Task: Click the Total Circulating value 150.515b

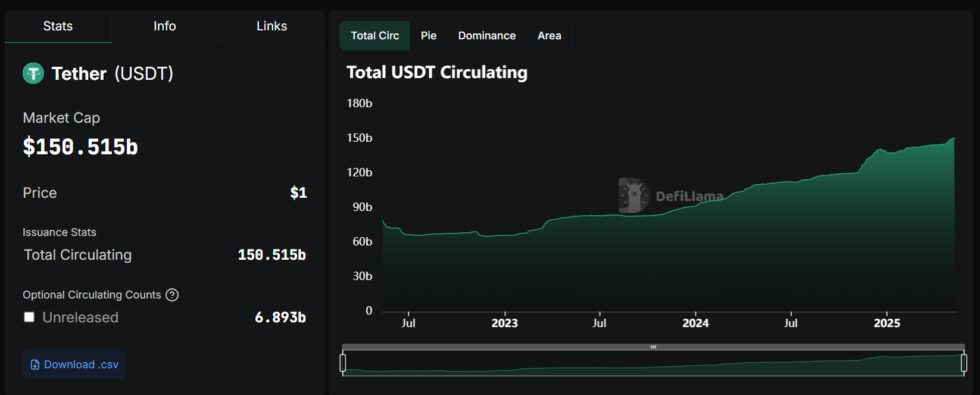Action: point(272,255)
